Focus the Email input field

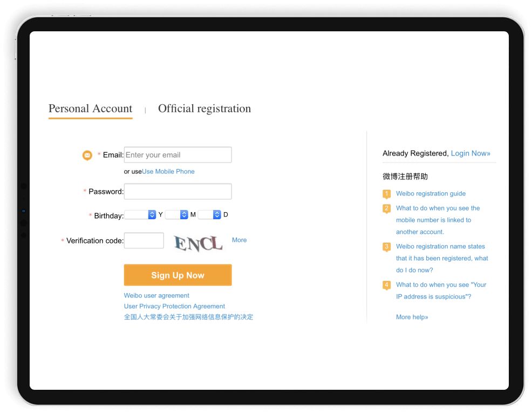pos(178,155)
